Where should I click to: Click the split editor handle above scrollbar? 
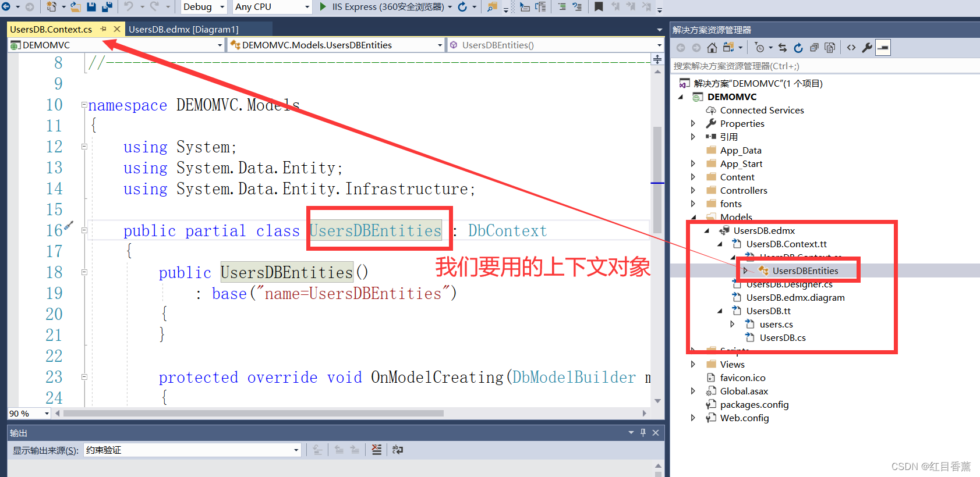(x=657, y=59)
